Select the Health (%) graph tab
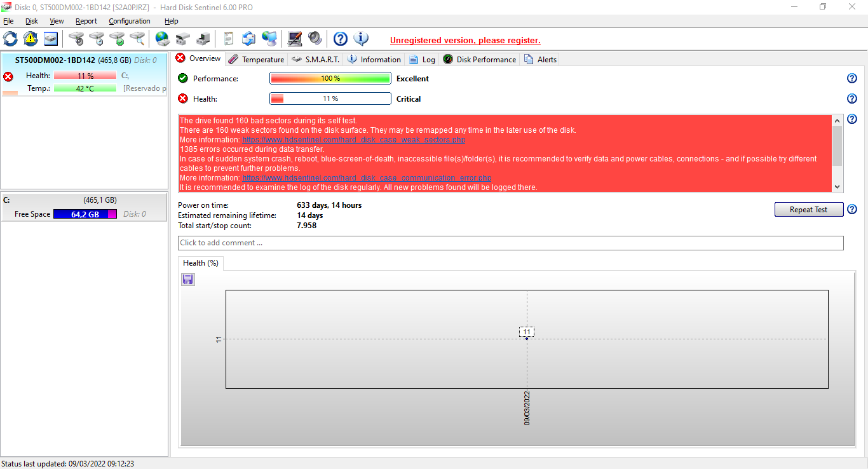The width and height of the screenshot is (868, 469). [x=201, y=263]
